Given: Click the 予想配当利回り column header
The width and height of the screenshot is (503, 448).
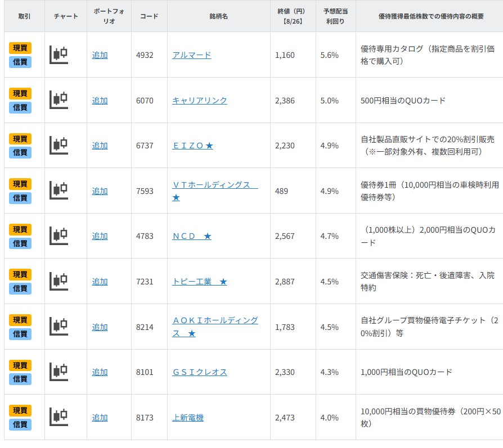Looking at the screenshot, I should tap(335, 16).
